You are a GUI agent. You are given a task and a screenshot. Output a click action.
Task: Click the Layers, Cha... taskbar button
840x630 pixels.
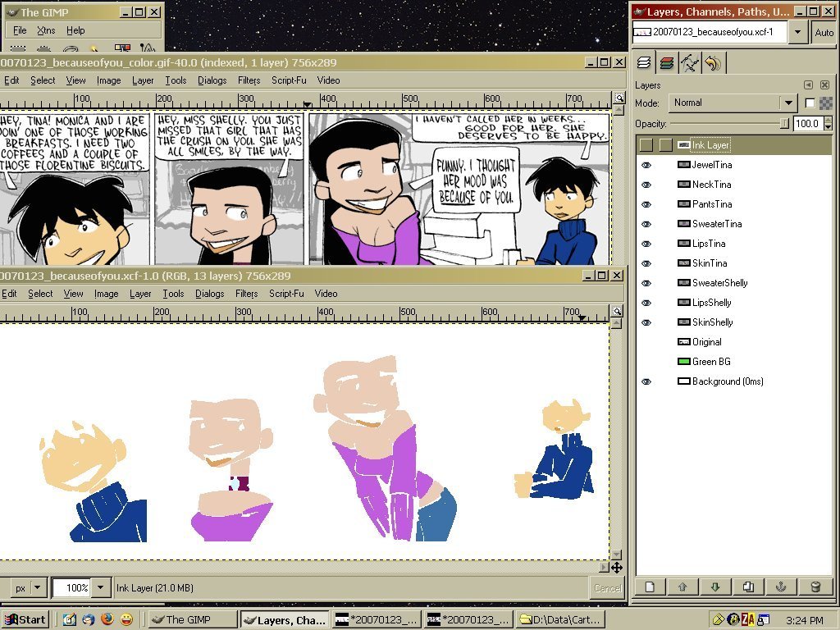pyautogui.click(x=285, y=620)
